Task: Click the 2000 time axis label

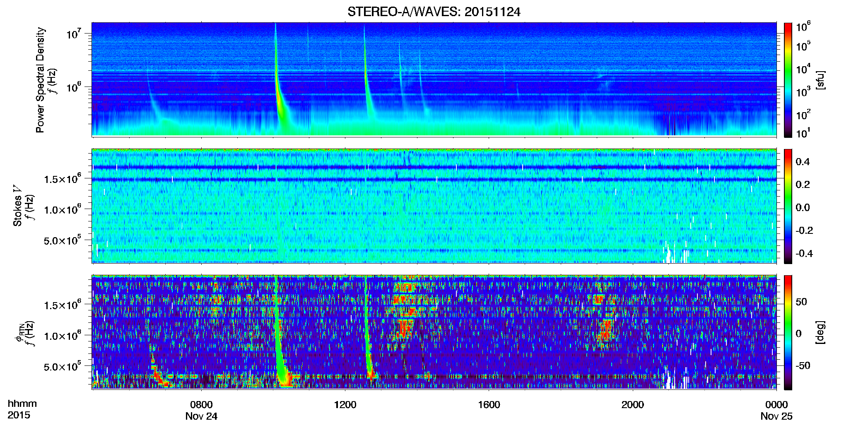Action: point(632,405)
